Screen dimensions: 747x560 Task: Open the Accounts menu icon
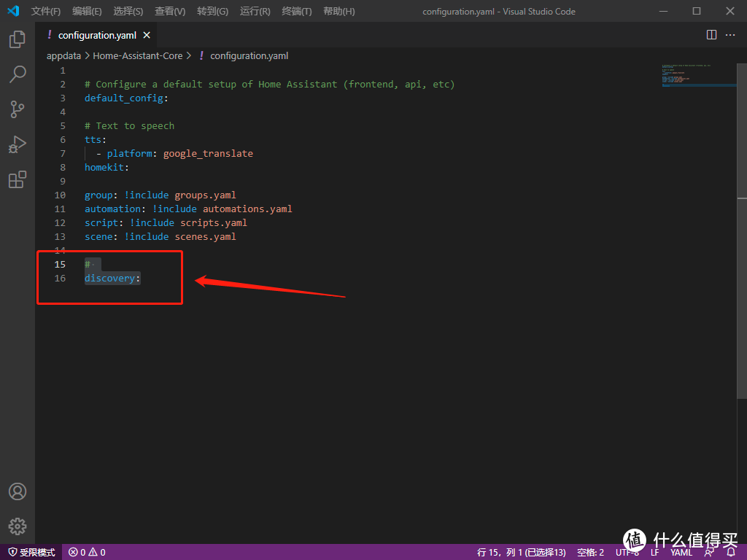pos(18,491)
